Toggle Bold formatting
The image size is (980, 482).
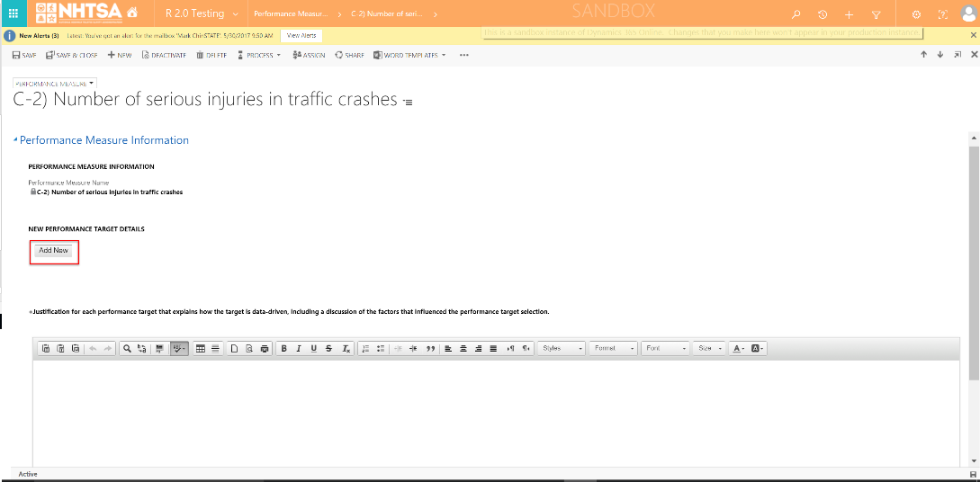(283, 348)
